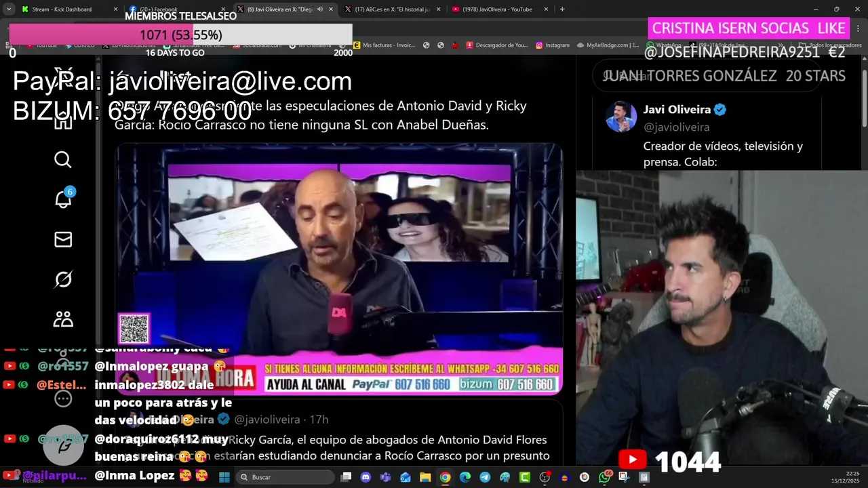Open X notifications bell with 6 badge

[x=64, y=199]
